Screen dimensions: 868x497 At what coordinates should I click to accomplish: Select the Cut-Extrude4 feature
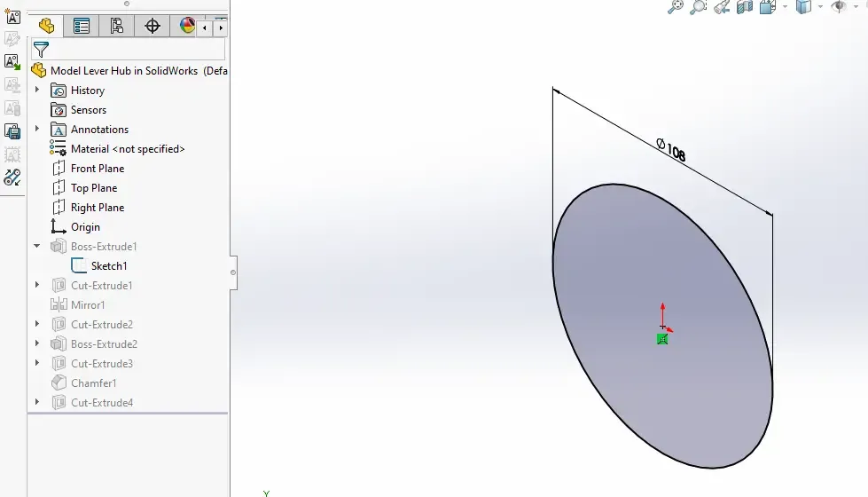click(102, 403)
